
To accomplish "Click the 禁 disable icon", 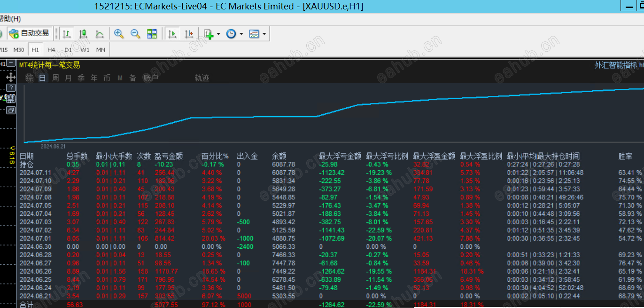I will click(11, 99).
